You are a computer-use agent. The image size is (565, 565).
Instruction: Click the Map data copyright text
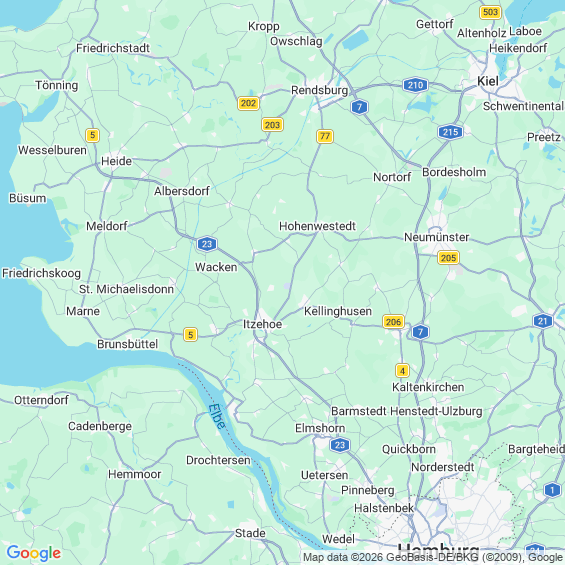[433, 557]
